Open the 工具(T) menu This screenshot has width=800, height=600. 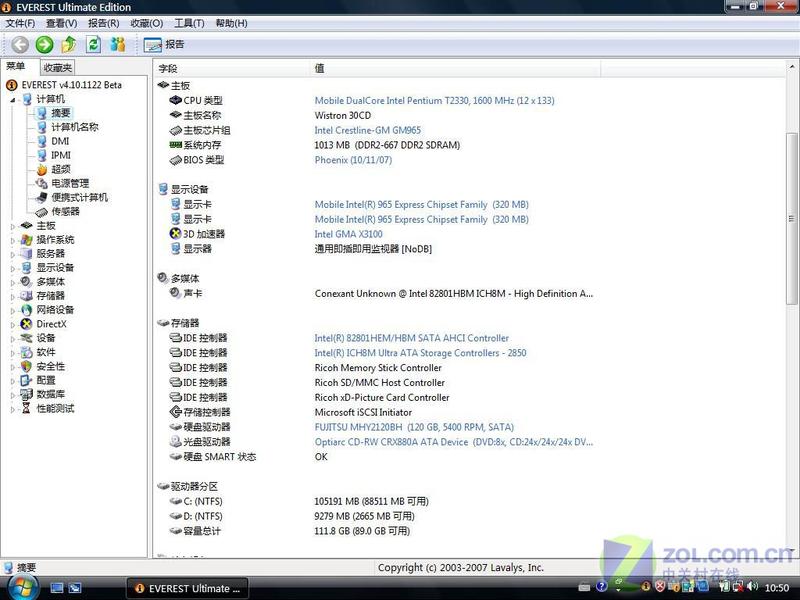pyautogui.click(x=189, y=23)
